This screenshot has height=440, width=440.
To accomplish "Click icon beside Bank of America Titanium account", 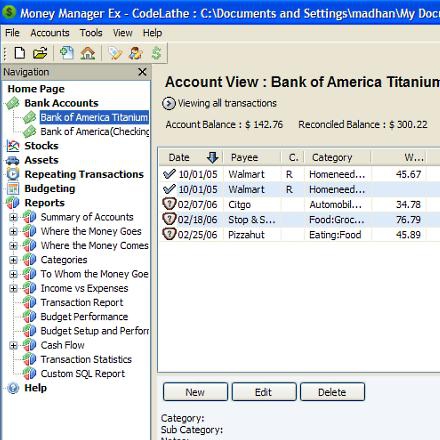I will tap(29, 117).
